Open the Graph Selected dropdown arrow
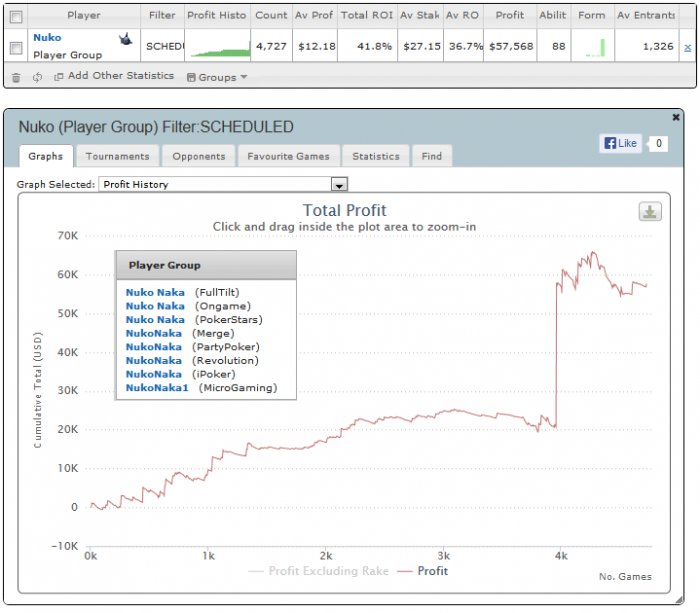 tap(339, 184)
